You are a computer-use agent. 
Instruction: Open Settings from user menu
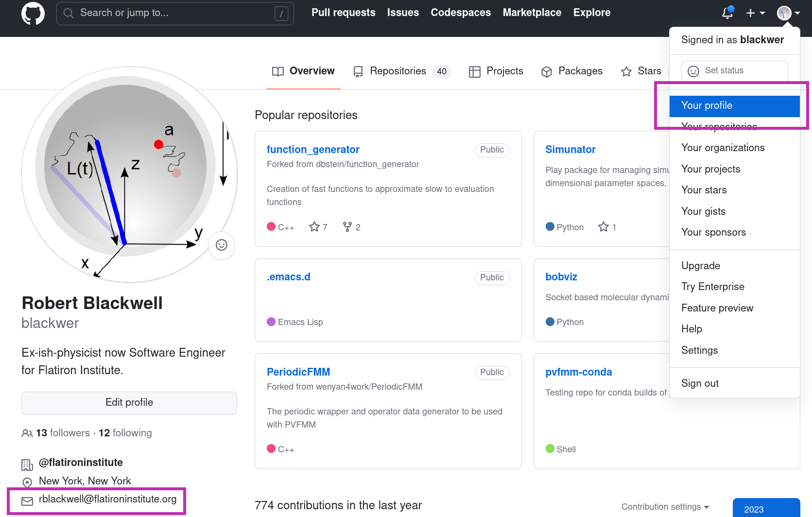734,350
